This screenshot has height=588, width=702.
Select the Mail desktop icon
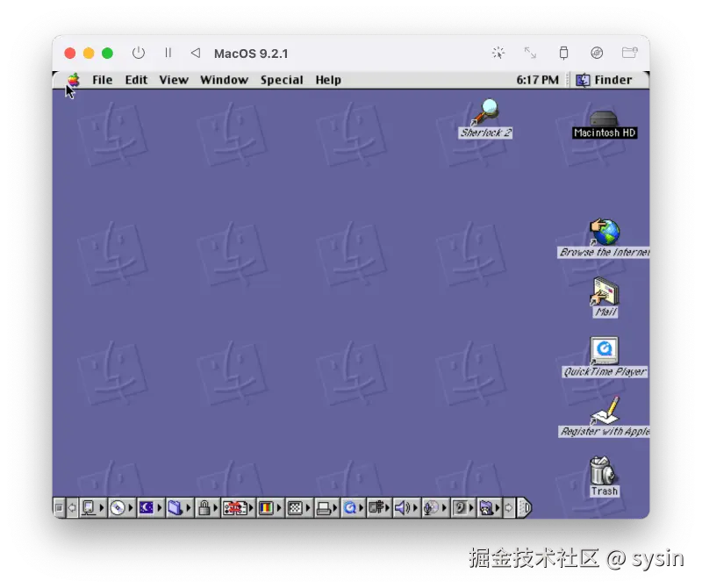pyautogui.click(x=605, y=298)
